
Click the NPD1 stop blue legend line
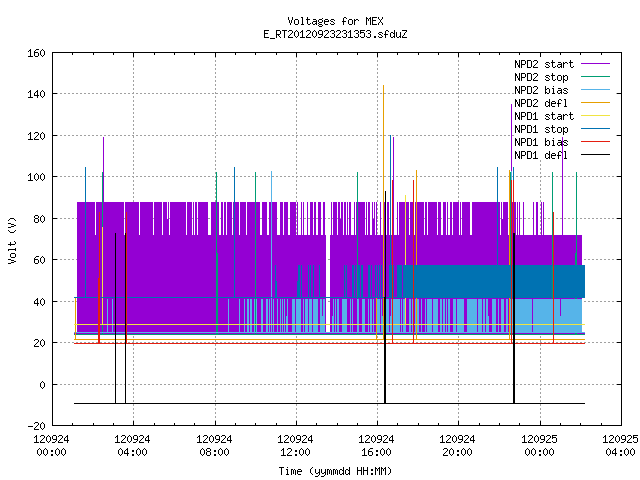[595, 129]
